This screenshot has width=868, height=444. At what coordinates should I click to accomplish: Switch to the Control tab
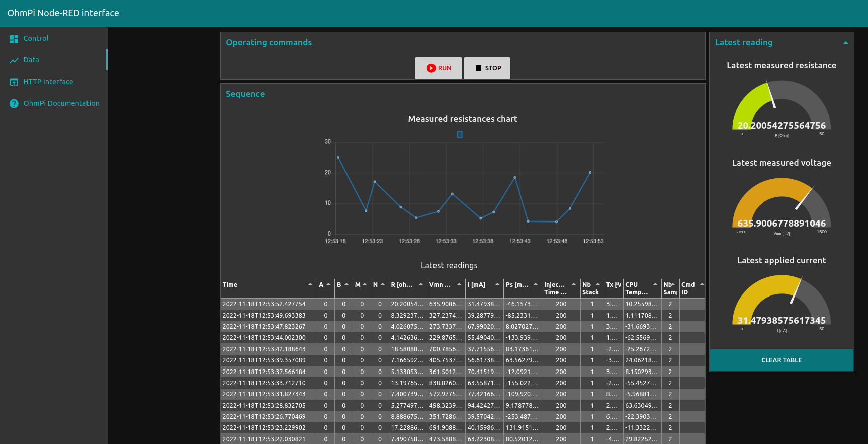pyautogui.click(x=36, y=38)
